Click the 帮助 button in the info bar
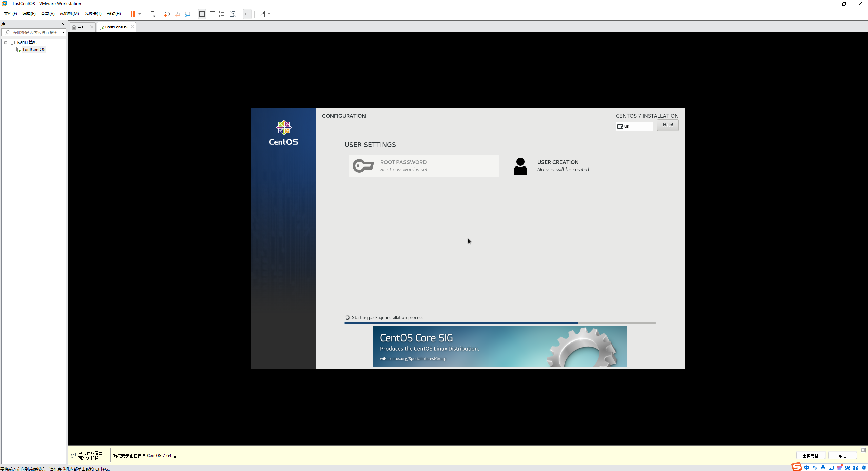 click(843, 456)
